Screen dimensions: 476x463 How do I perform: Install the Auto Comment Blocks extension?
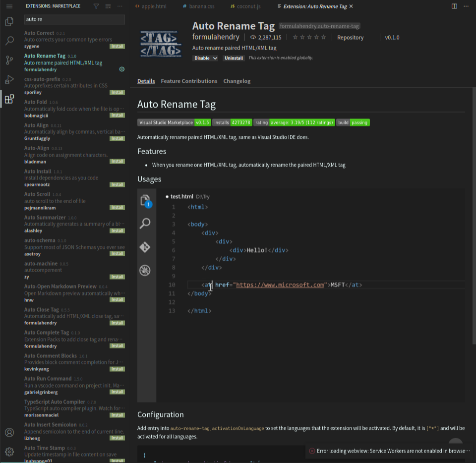pyautogui.click(x=117, y=369)
